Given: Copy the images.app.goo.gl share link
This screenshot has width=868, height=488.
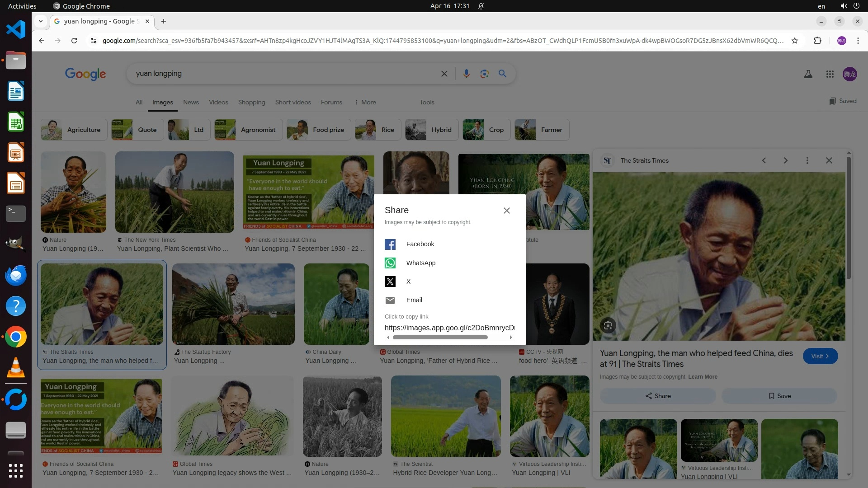Looking at the screenshot, I should pyautogui.click(x=449, y=328).
